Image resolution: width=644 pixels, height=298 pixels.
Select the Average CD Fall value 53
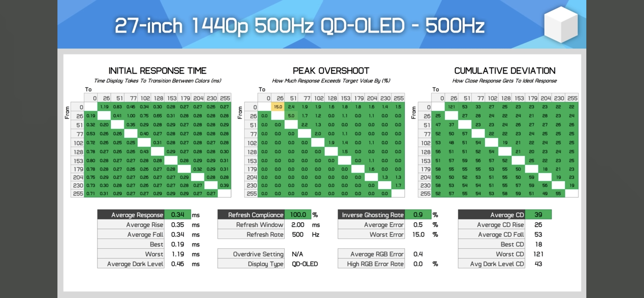pyautogui.click(x=538, y=234)
